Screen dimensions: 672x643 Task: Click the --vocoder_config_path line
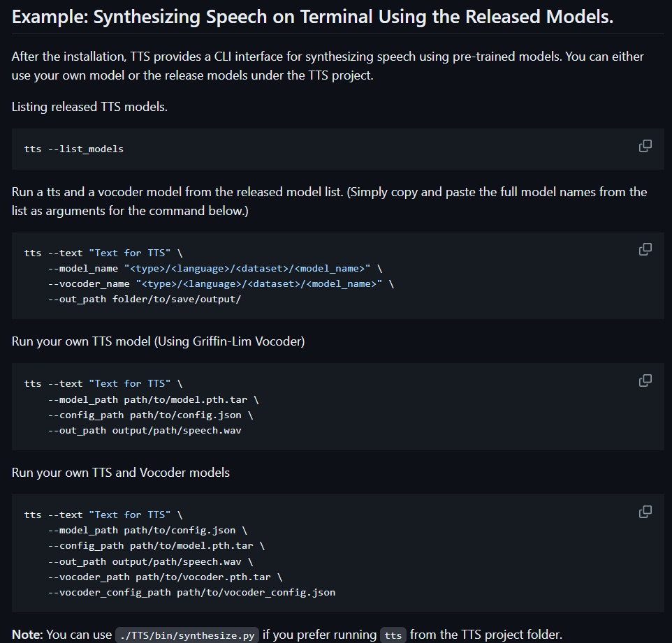(191, 593)
